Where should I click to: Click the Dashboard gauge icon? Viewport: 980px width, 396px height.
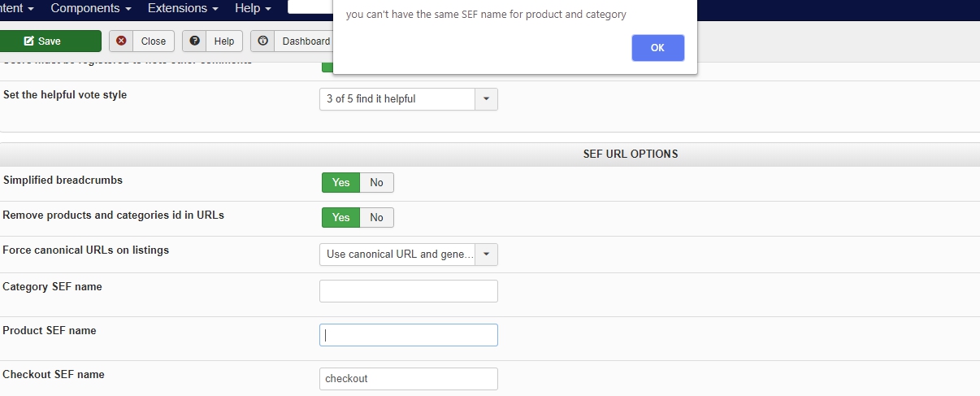pyautogui.click(x=263, y=41)
